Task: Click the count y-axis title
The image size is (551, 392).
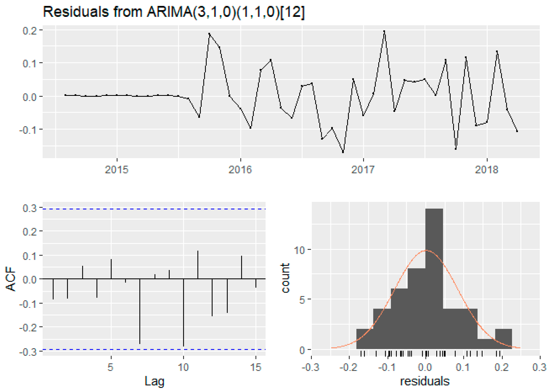Action: click(x=286, y=278)
